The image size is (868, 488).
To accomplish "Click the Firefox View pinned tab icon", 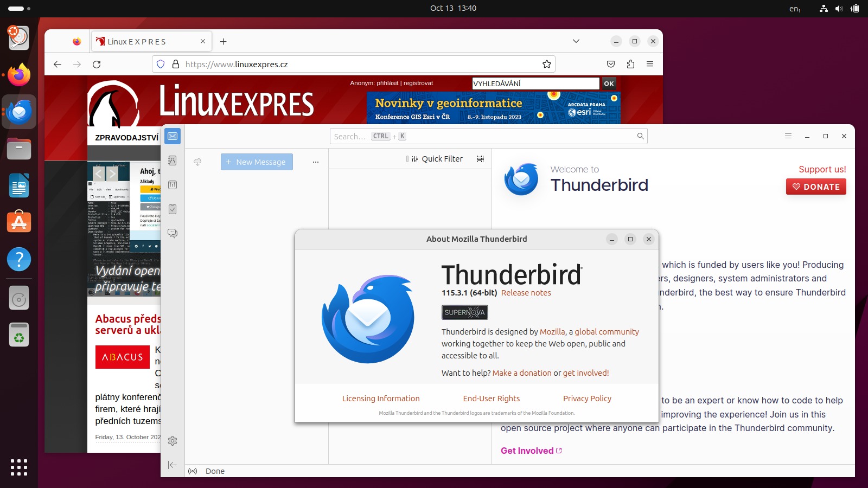I will click(76, 41).
